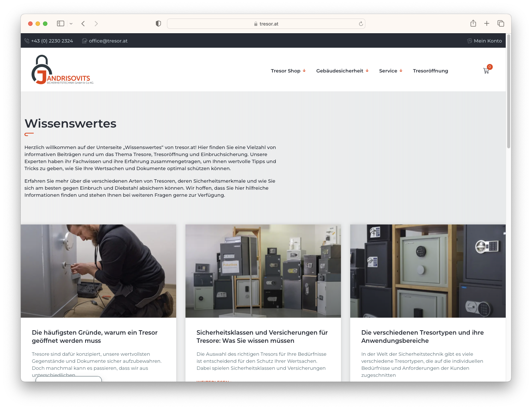Image resolution: width=532 pixels, height=409 pixels.
Task: Click the account icon beside Mein Konto
Action: pyautogui.click(x=469, y=41)
